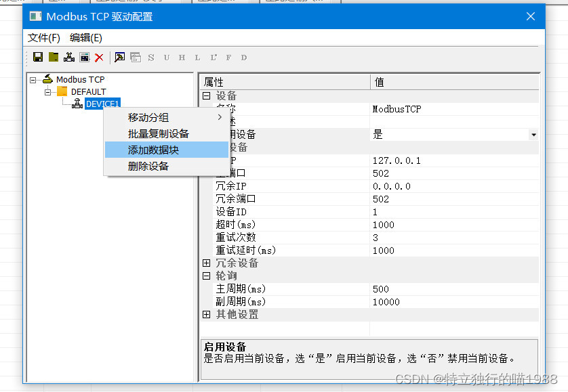Select the add device icon on the toolbar
This screenshot has width=568, height=392.
coord(69,57)
